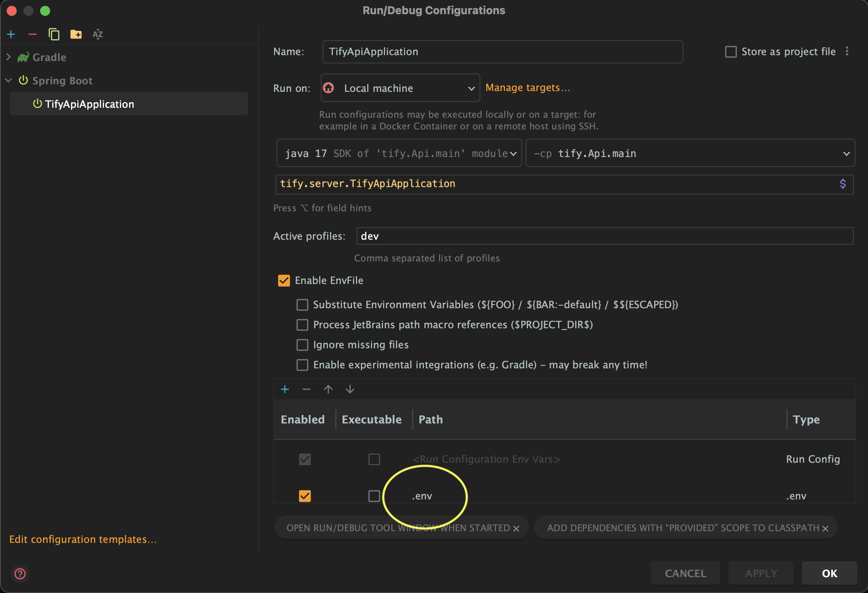Move env file entry up with arrow

pos(328,389)
